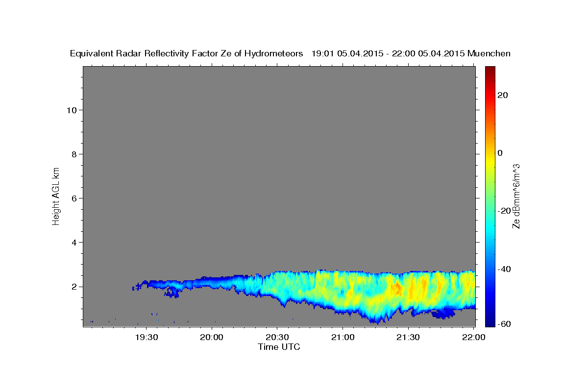Click the 21:30 time tick label
Image resolution: width=588 pixels, height=392 pixels.
(x=408, y=337)
